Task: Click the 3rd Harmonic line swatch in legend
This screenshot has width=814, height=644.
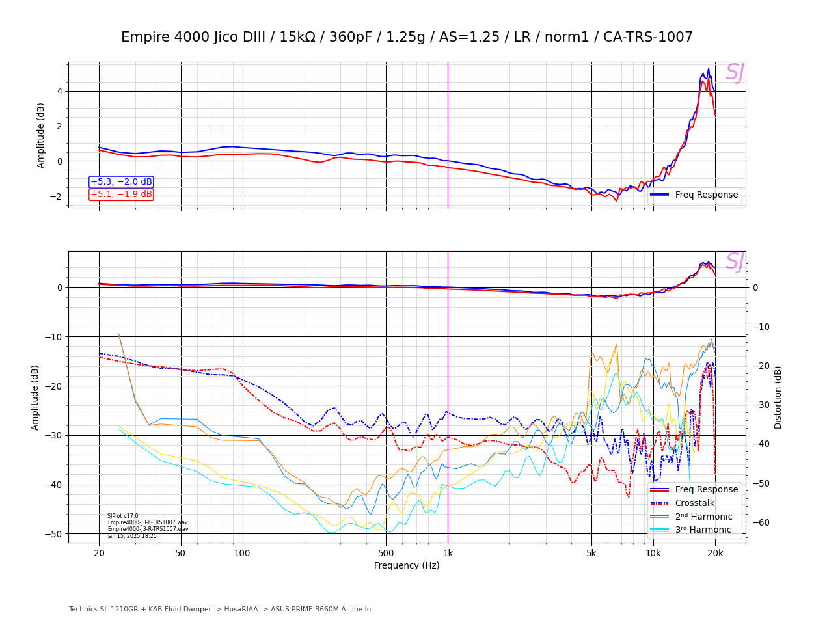Action: pos(659,530)
